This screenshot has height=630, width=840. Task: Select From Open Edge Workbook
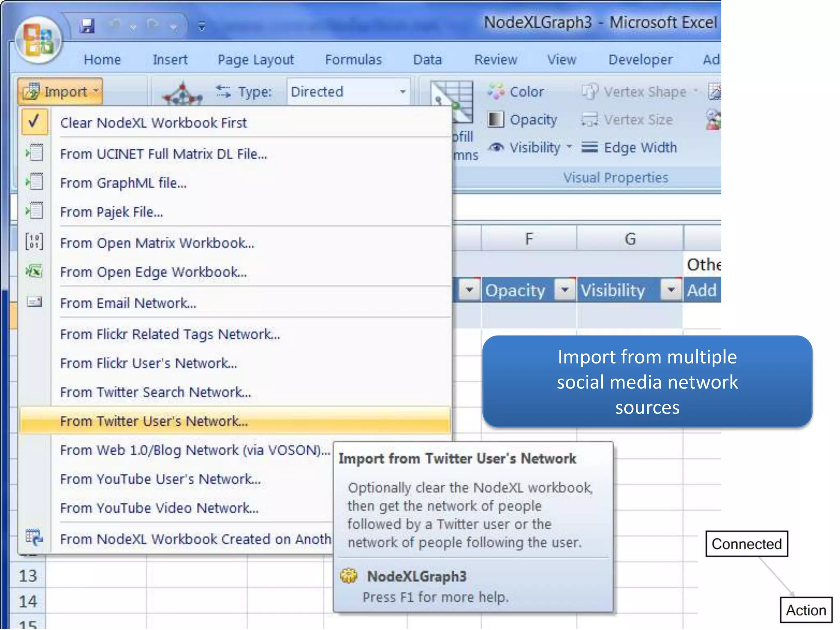(235, 272)
